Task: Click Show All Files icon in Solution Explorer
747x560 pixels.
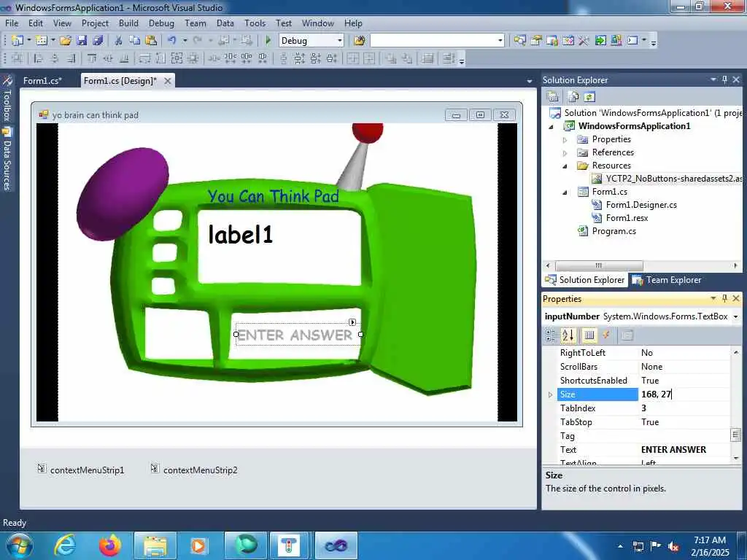Action: 573,97
